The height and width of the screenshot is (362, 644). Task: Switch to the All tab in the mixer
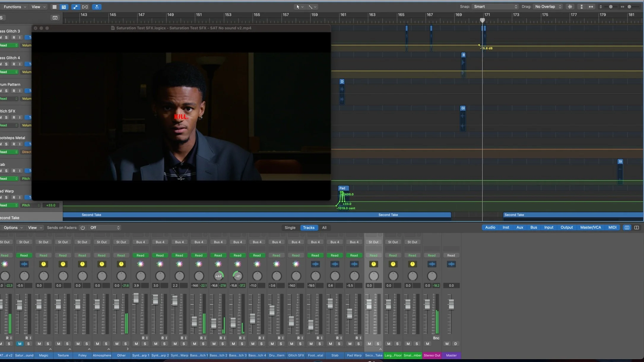click(x=324, y=228)
